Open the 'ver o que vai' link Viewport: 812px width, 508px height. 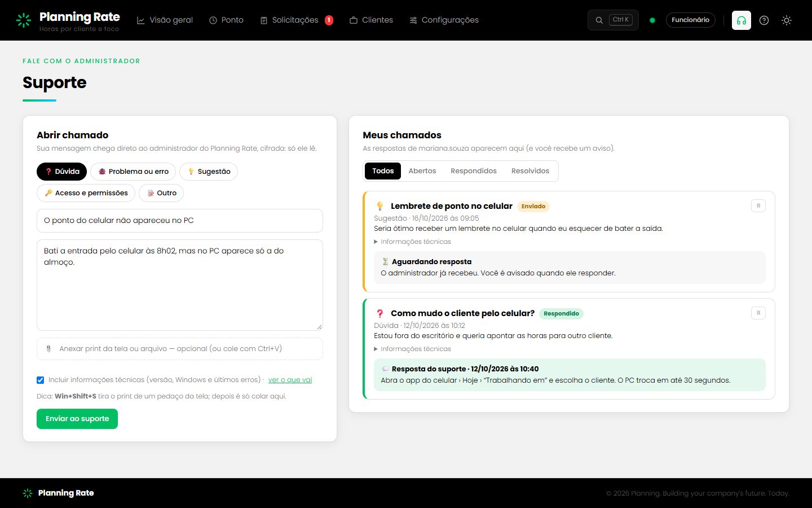(290, 380)
